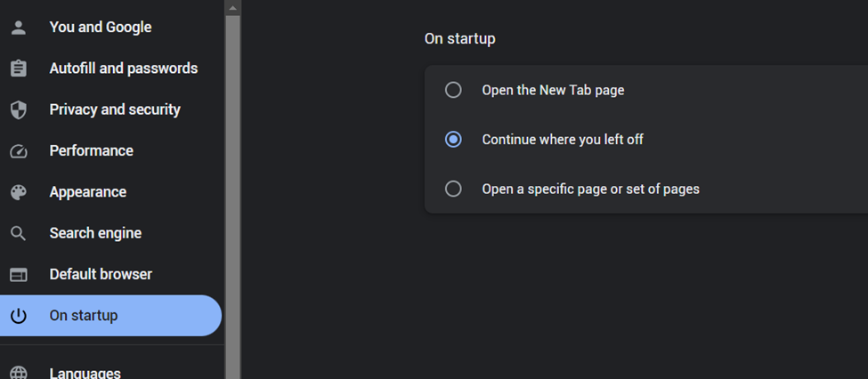Click the shield icon for Privacy and security
The width and height of the screenshot is (868, 379).
tap(18, 109)
